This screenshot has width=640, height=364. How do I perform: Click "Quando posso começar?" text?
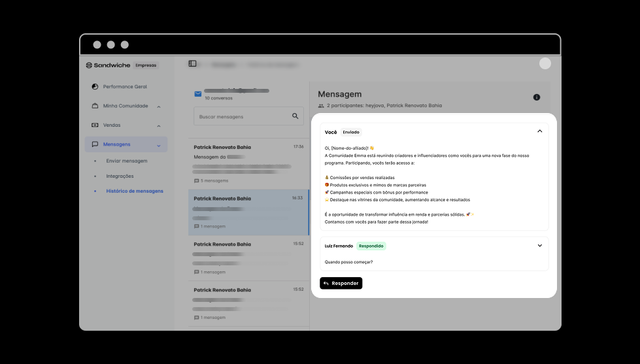click(348, 262)
